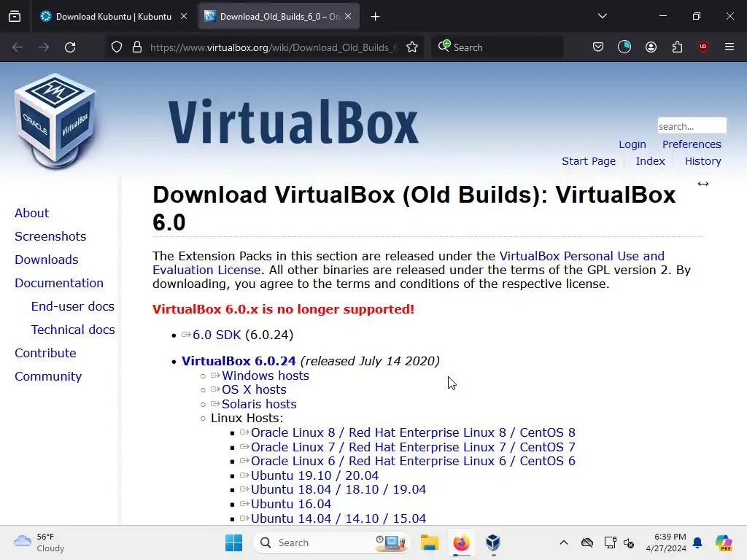Open Documentation in the sidebar
This screenshot has width=747, height=560.
(x=58, y=283)
